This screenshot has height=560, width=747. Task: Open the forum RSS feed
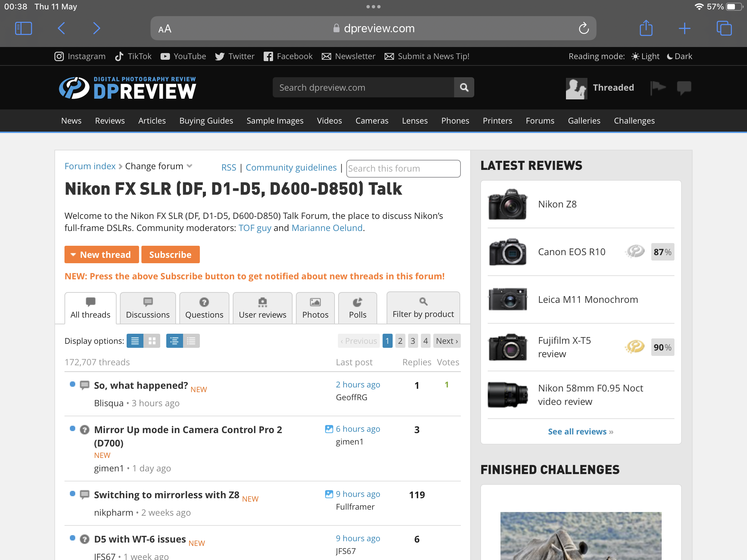229,168
